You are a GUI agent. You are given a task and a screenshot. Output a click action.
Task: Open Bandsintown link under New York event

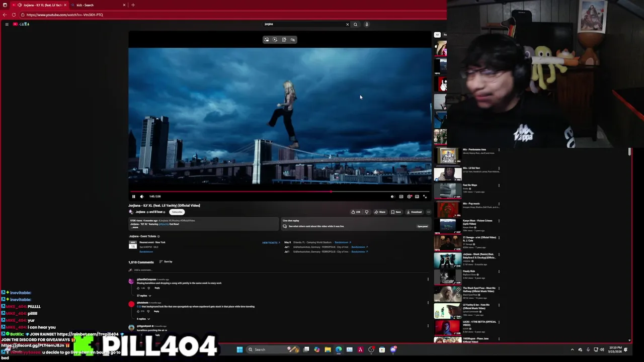click(x=146, y=251)
